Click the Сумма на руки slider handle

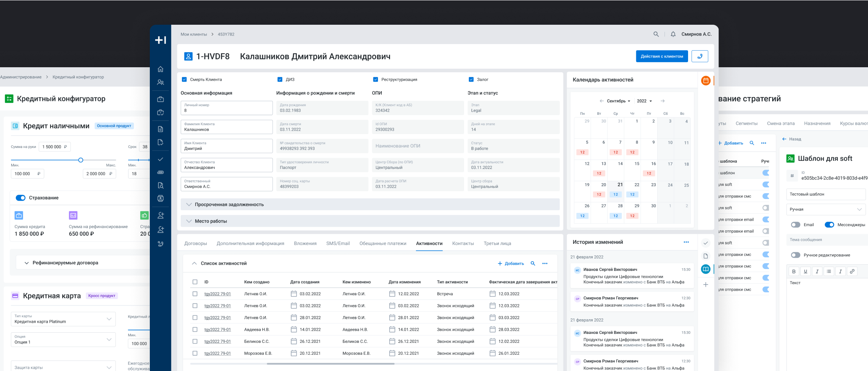coord(81,160)
